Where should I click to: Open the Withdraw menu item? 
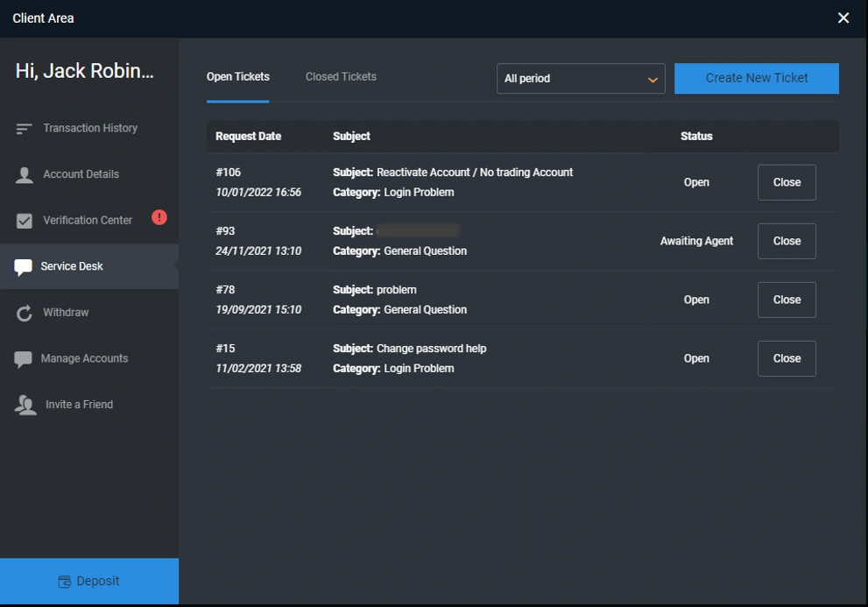89,313
